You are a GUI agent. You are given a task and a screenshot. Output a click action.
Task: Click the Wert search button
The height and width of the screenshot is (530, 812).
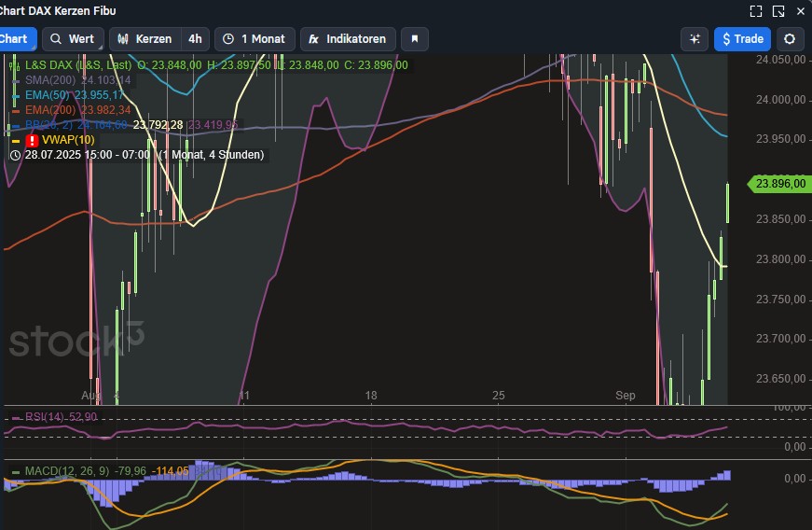[x=73, y=39]
